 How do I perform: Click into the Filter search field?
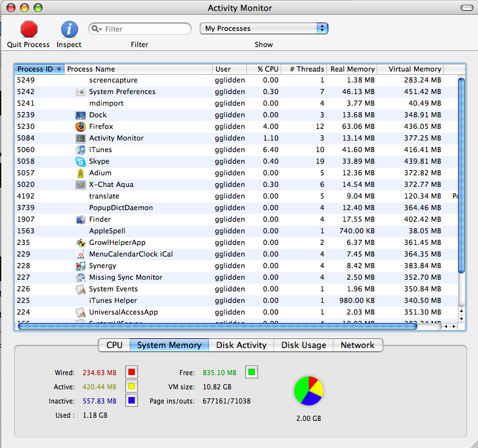[x=140, y=29]
